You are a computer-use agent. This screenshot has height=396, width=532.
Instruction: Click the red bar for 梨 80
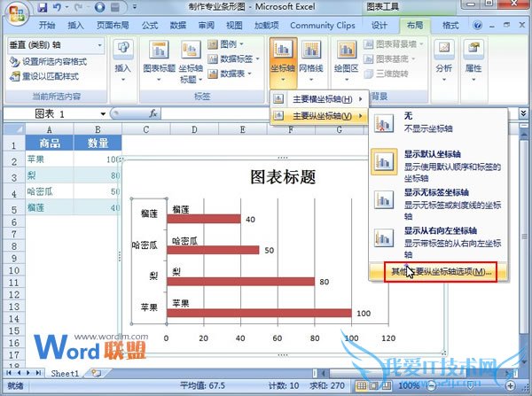pos(241,281)
